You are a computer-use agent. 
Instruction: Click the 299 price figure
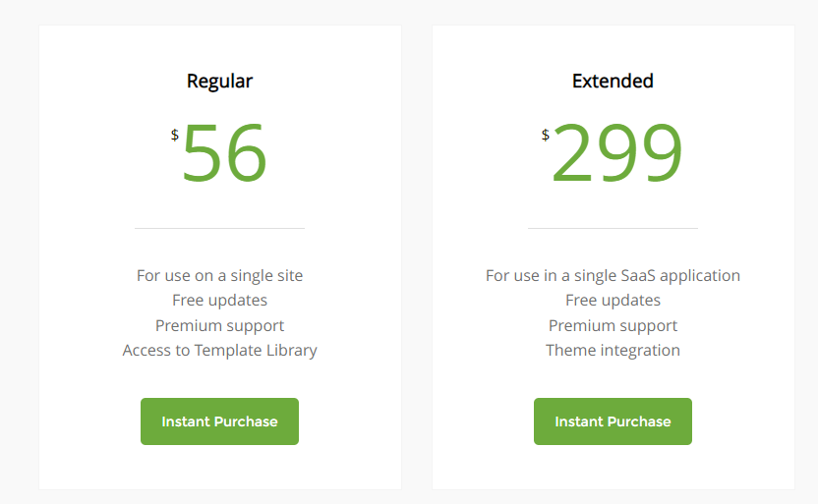click(616, 154)
